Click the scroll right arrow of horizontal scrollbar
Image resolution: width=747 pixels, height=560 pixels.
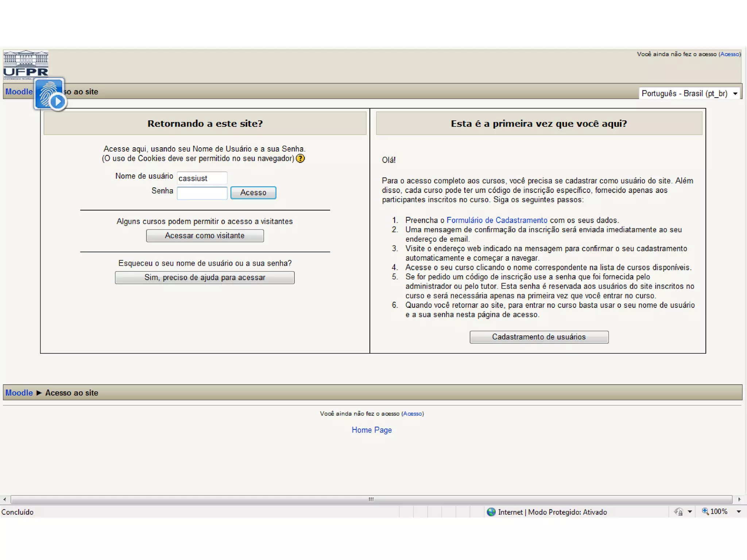(x=739, y=499)
